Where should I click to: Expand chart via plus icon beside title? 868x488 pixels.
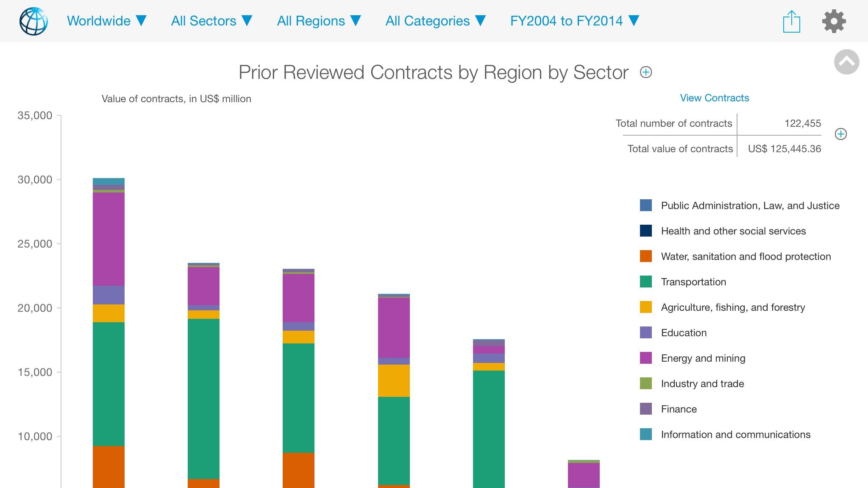click(645, 73)
